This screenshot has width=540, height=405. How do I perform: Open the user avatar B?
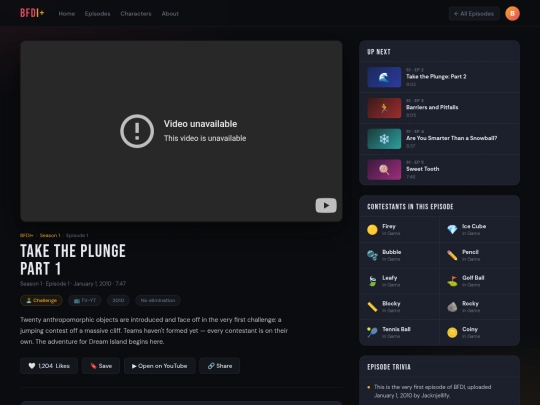pyautogui.click(x=512, y=13)
